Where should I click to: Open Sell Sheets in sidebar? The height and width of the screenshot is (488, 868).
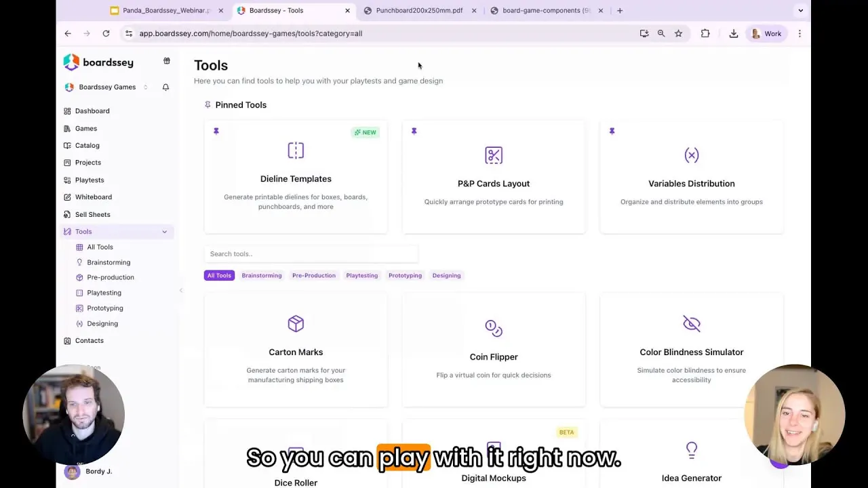[93, 215]
